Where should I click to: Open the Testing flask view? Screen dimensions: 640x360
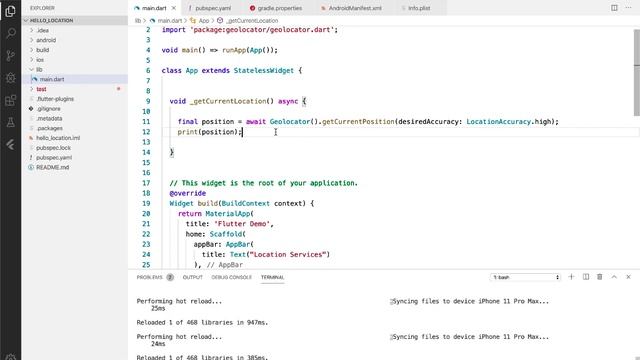tap(11, 122)
